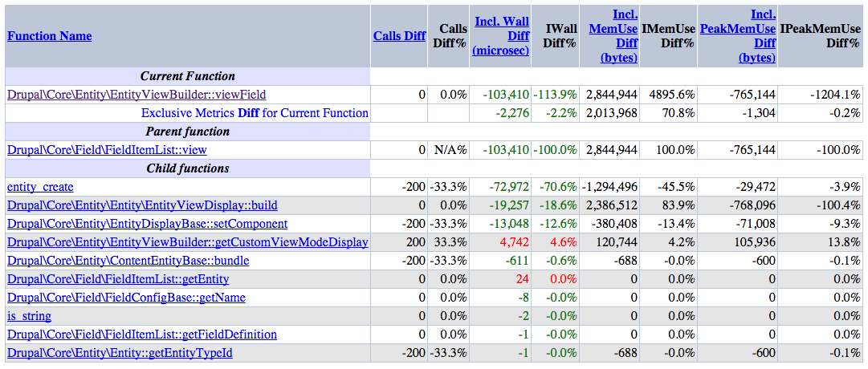This screenshot has height=369, width=868.
Task: Open ContentEntityBase::bundle function link
Action: pos(128,261)
